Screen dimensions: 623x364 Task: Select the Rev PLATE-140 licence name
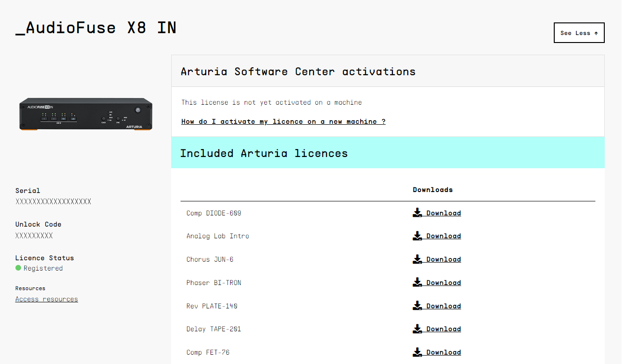tap(212, 306)
